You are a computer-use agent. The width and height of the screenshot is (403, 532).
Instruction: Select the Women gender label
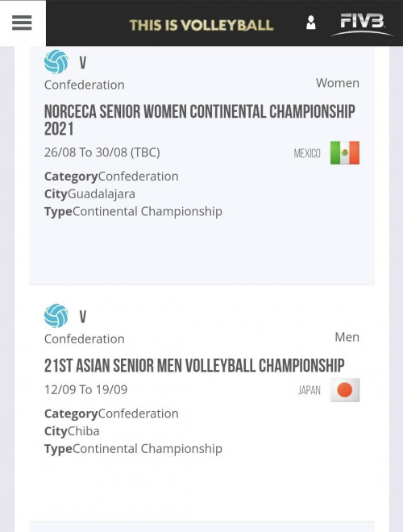tap(338, 83)
